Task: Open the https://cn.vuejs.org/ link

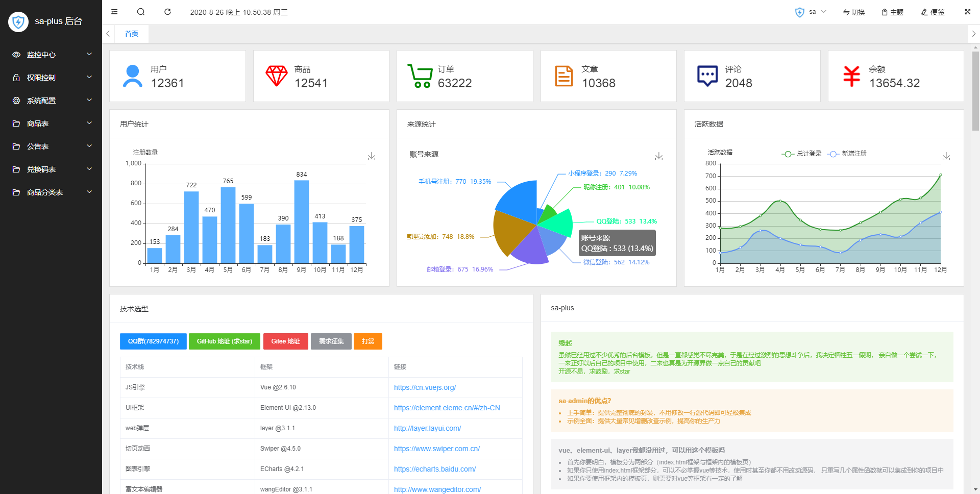Action: tap(425, 387)
